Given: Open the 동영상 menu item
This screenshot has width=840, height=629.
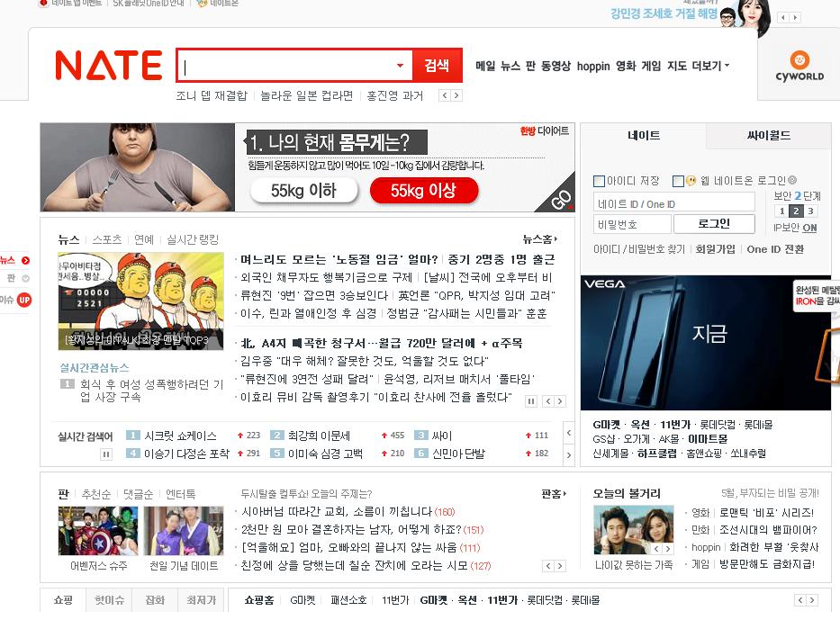Looking at the screenshot, I should pos(555,66).
